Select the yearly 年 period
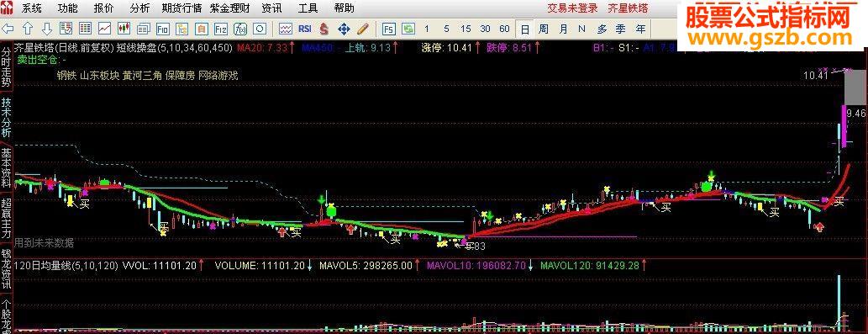868x334 pixels. coord(640,29)
